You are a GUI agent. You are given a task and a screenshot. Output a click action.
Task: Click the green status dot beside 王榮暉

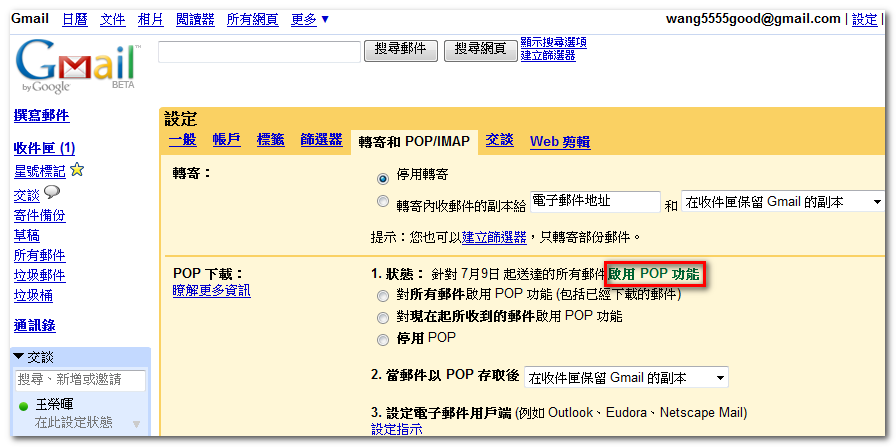23,406
